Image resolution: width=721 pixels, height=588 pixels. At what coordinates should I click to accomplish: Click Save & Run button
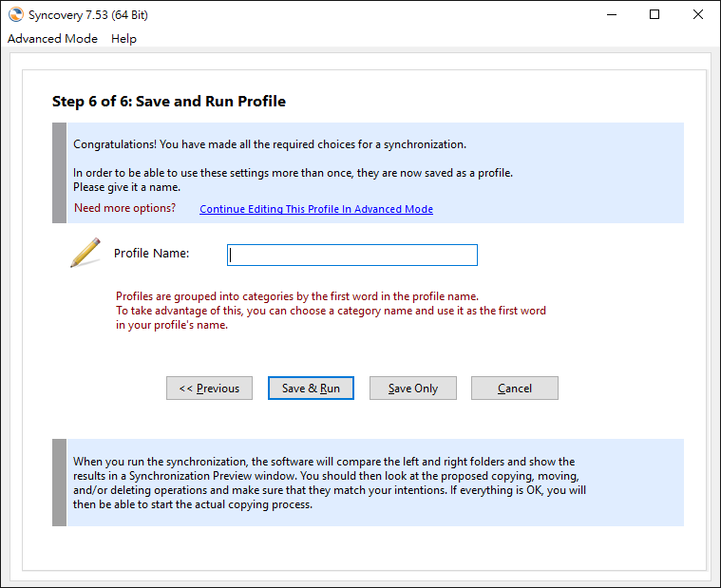pyautogui.click(x=311, y=389)
